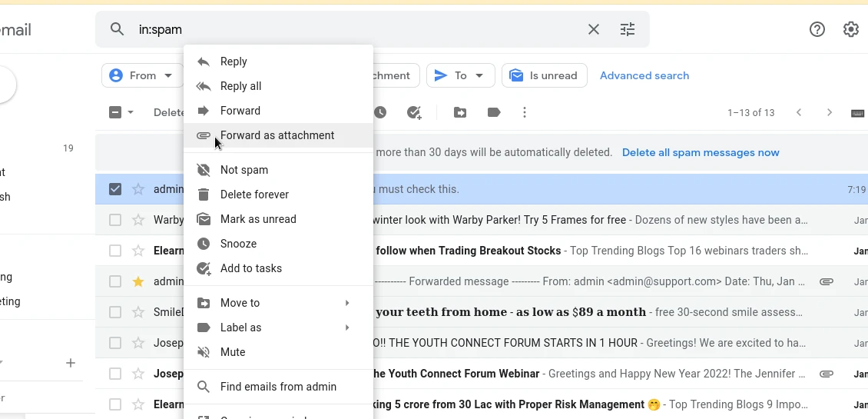Go to newer messages page arrow
This screenshot has width=868, height=419.
[799, 112]
